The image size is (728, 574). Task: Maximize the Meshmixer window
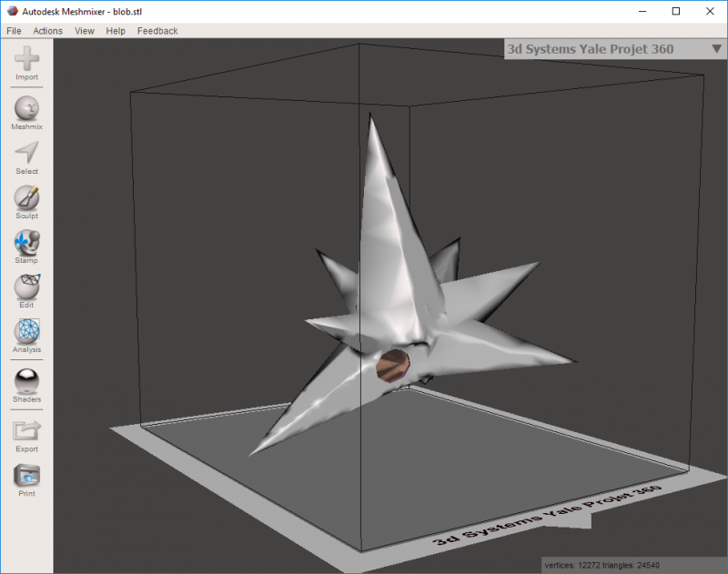pyautogui.click(x=676, y=11)
